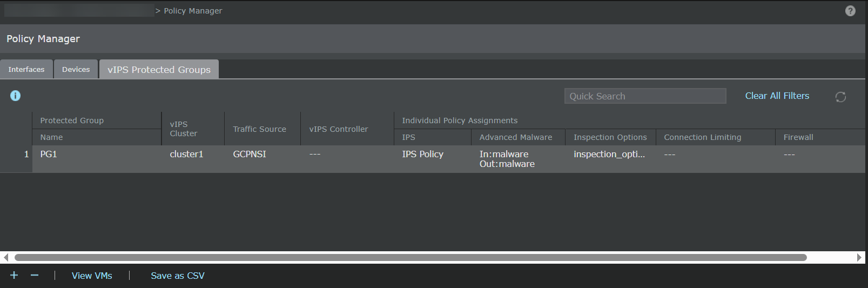This screenshot has width=868, height=288.
Task: Select the vIPS Protected Groups tab
Action: click(159, 69)
